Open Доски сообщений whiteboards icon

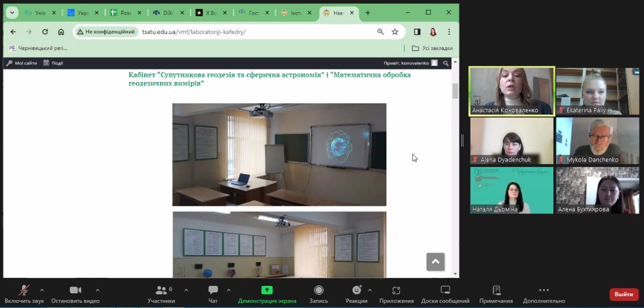(x=445, y=290)
